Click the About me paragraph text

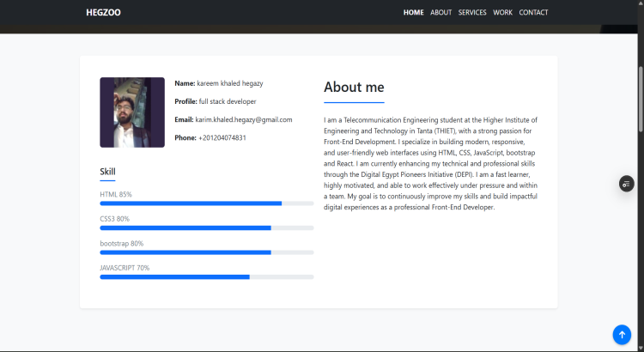(x=430, y=163)
